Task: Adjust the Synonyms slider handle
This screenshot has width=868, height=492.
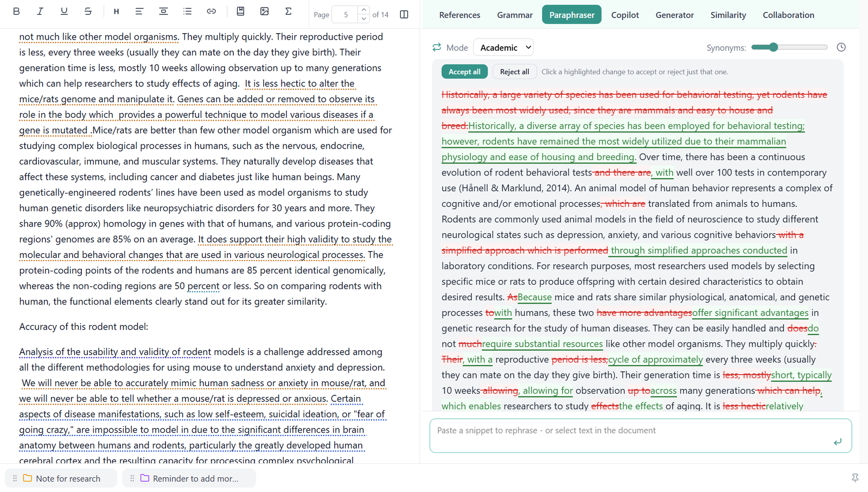Action: pyautogui.click(x=774, y=47)
